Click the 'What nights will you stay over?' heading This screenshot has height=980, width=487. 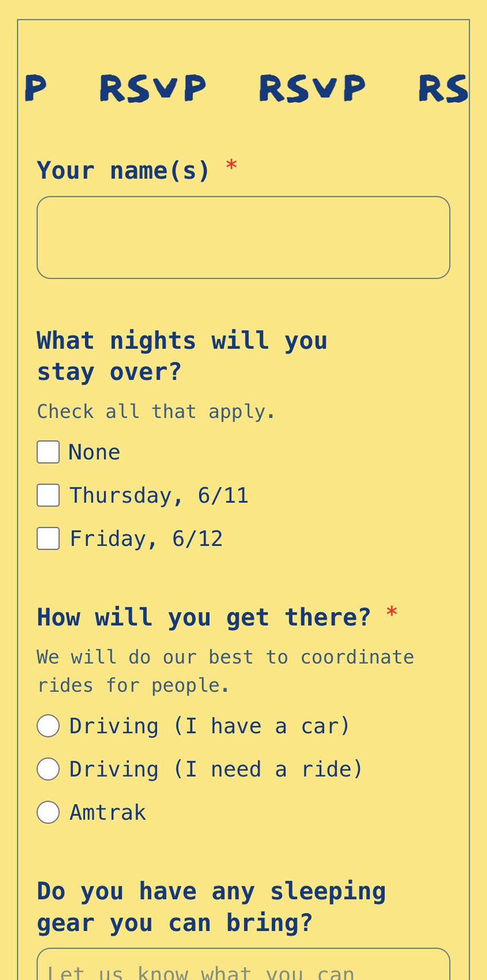[x=182, y=356]
